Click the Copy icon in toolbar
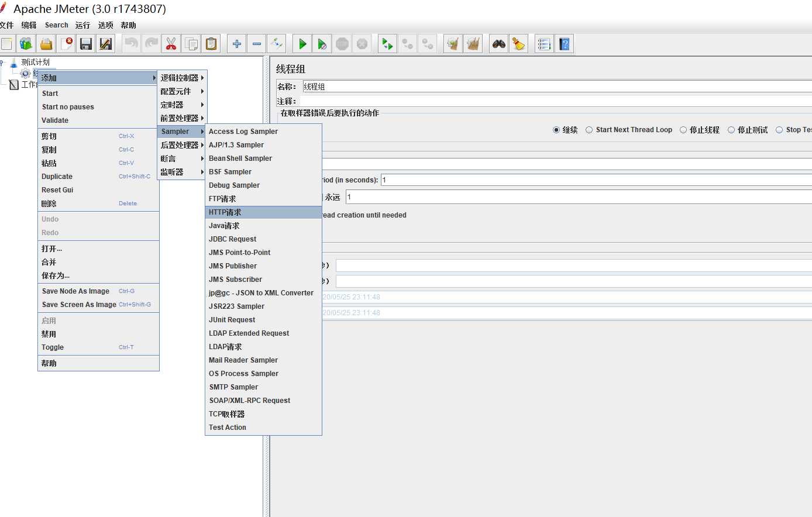The height and width of the screenshot is (517, 812). click(x=191, y=44)
